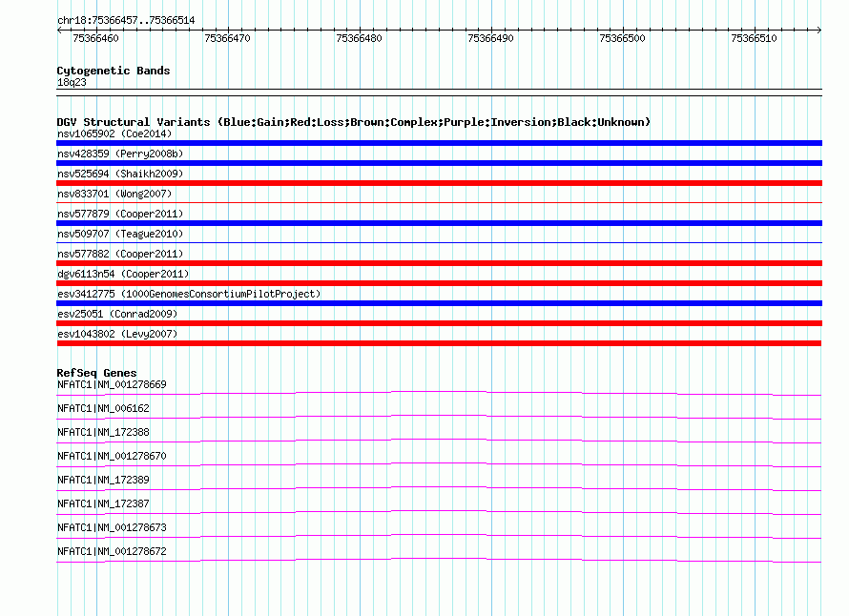Open transcript NFATC1|NM_006162
Screen dimensions: 849x616
(x=103, y=409)
